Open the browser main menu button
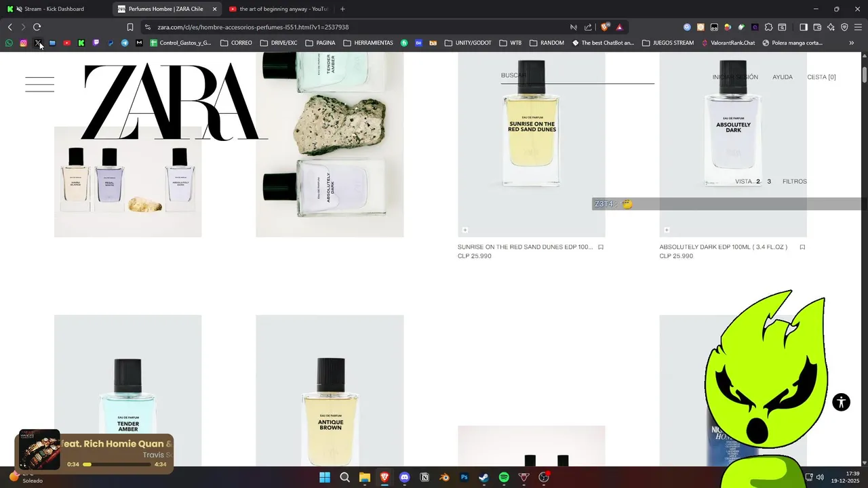Viewport: 868px width, 488px height. click(x=858, y=27)
